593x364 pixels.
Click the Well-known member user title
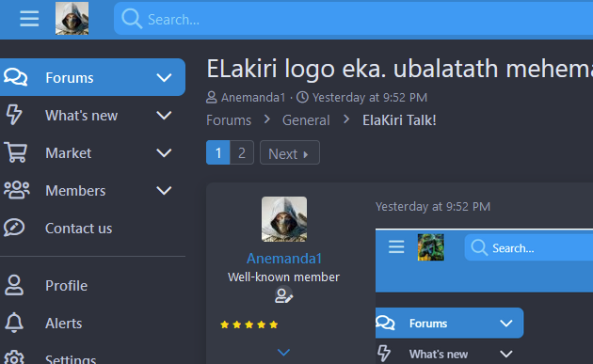pos(283,277)
